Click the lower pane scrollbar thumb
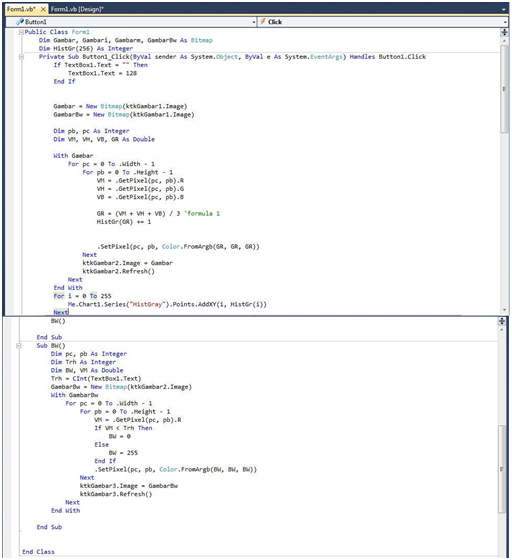This screenshot has width=512, height=560. tap(502, 469)
